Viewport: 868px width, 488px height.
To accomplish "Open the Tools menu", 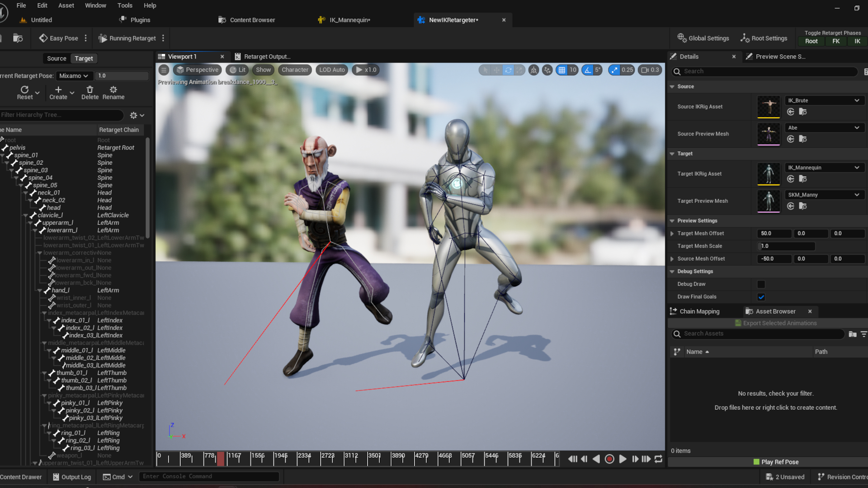I will (x=125, y=5).
